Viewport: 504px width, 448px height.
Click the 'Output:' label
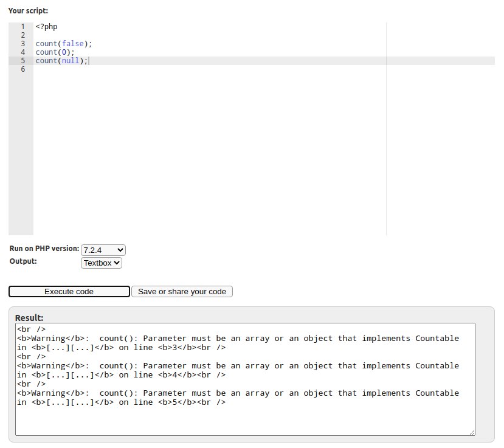[23, 261]
